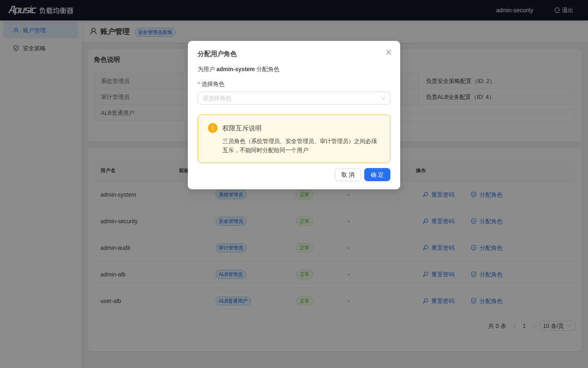Go to previous page with left chevron
The image size is (588, 368).
[514, 326]
